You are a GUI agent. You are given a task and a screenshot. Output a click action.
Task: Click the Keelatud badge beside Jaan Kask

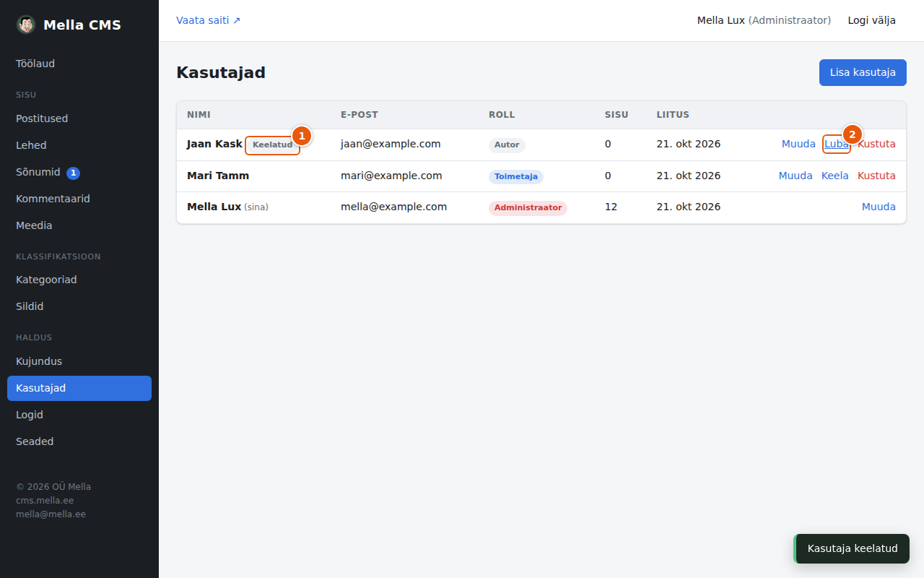pos(273,145)
